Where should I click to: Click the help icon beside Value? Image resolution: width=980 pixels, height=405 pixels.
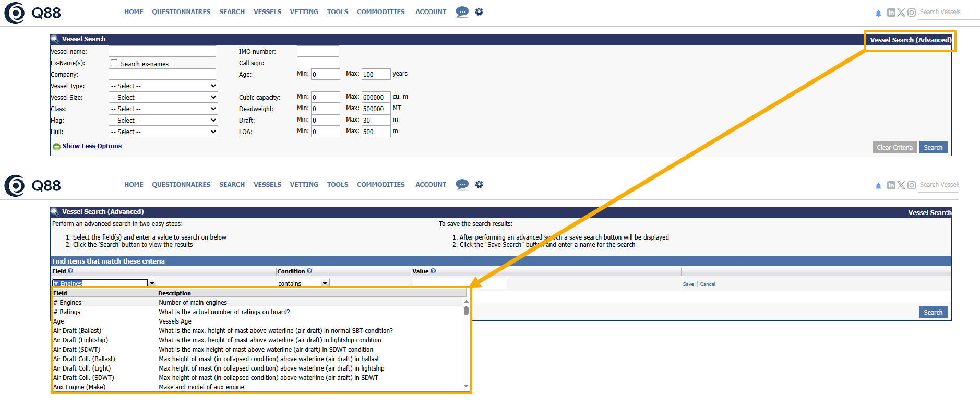point(433,271)
